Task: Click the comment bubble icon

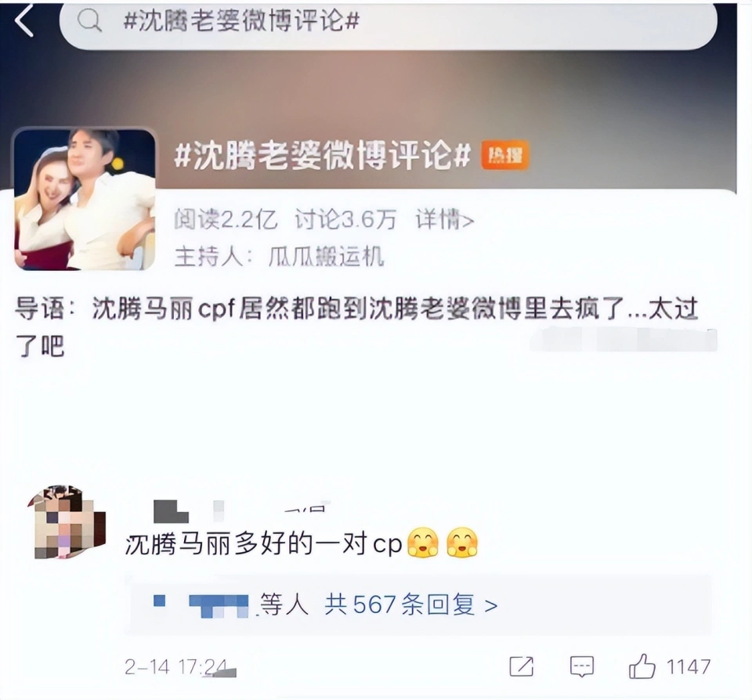Action: 582,666
